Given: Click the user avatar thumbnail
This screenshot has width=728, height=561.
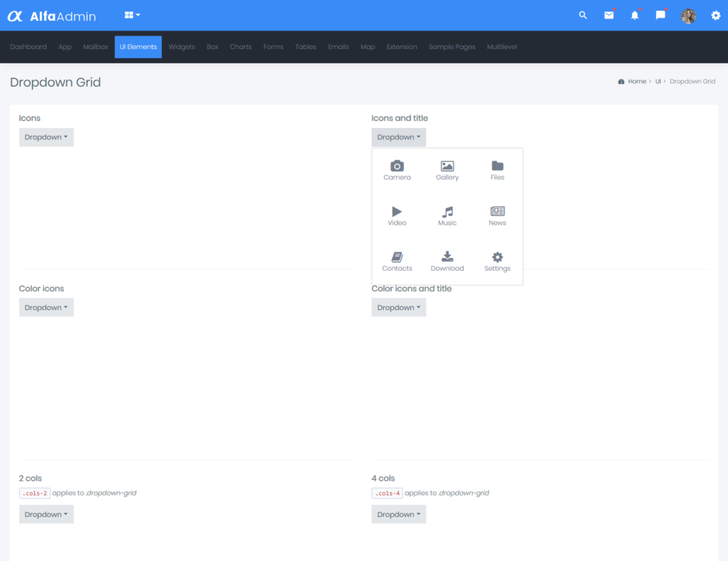Looking at the screenshot, I should (x=688, y=15).
